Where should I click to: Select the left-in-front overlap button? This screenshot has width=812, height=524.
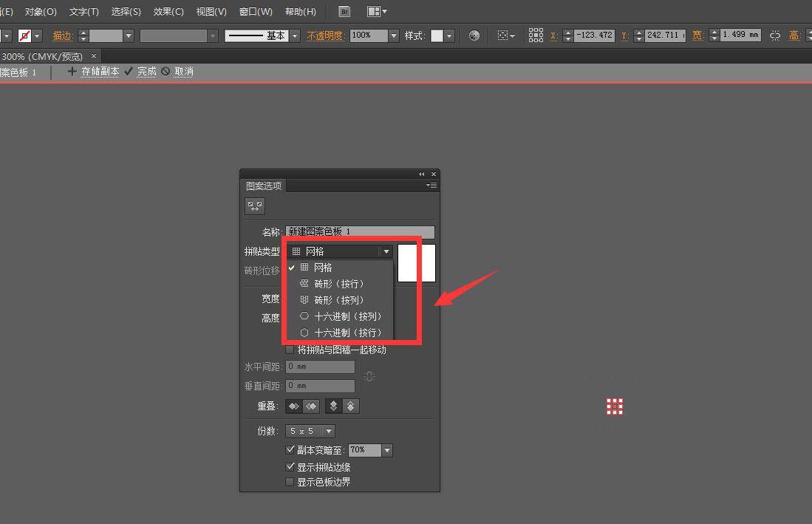294,406
